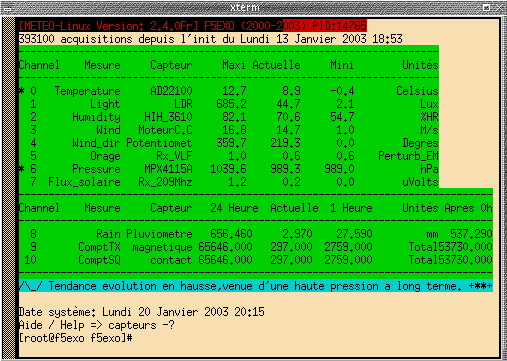Select the Rx_VLF sensor name
The width and height of the screenshot is (507, 361).
[174, 156]
